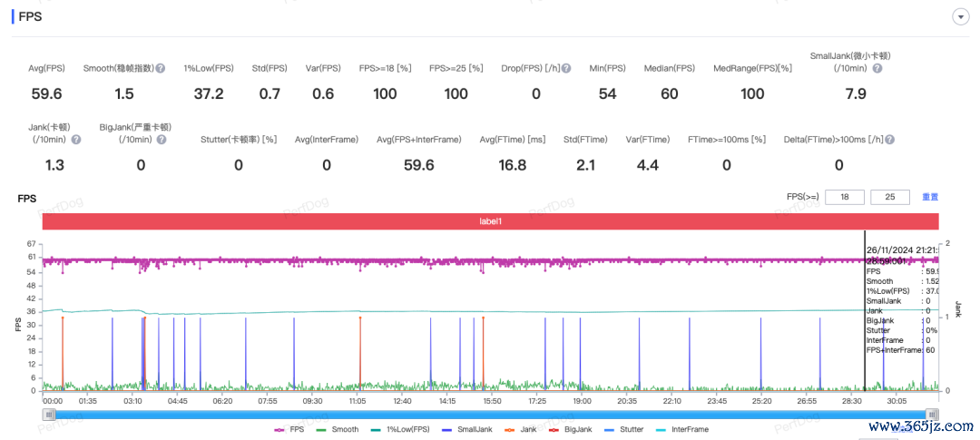Click the SmallJank(微小卡顿) help question mark
The width and height of the screenshot is (980, 440).
pos(877,68)
